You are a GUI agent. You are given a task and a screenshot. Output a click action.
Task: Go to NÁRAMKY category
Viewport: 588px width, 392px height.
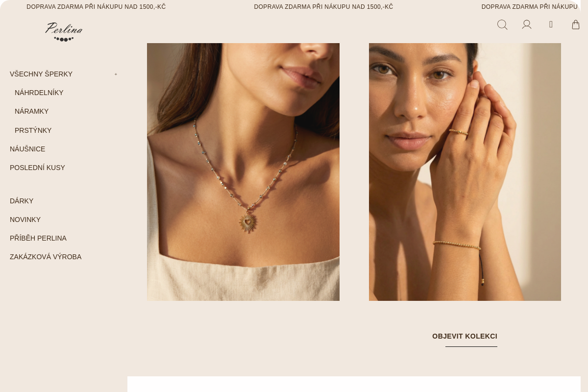(32, 111)
